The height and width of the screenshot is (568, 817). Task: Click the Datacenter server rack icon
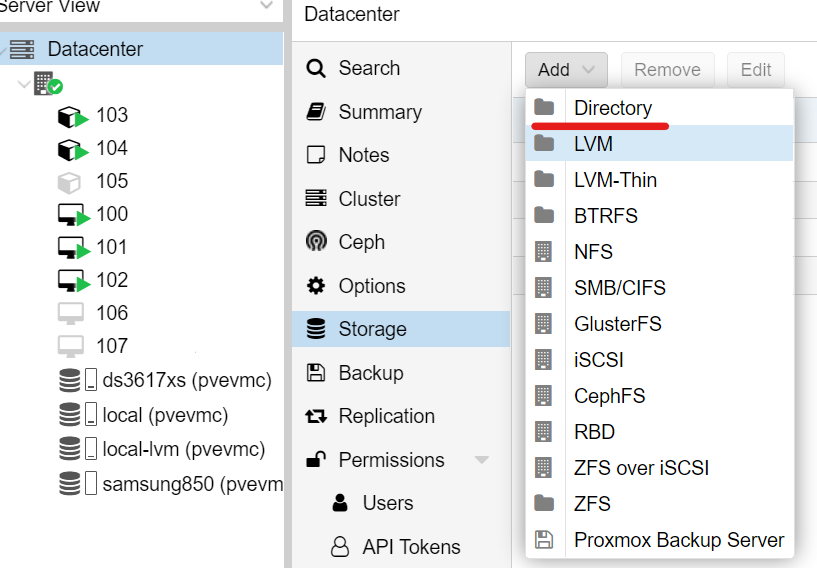[x=22, y=50]
